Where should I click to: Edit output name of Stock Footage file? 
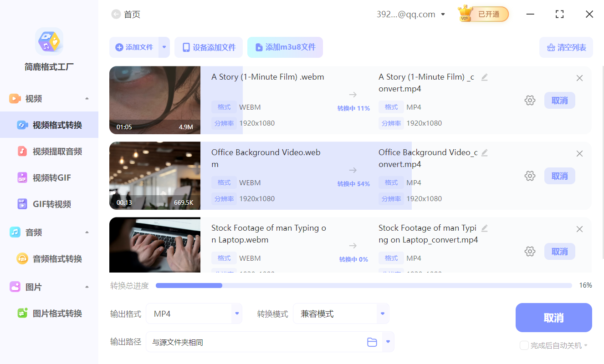(x=485, y=228)
